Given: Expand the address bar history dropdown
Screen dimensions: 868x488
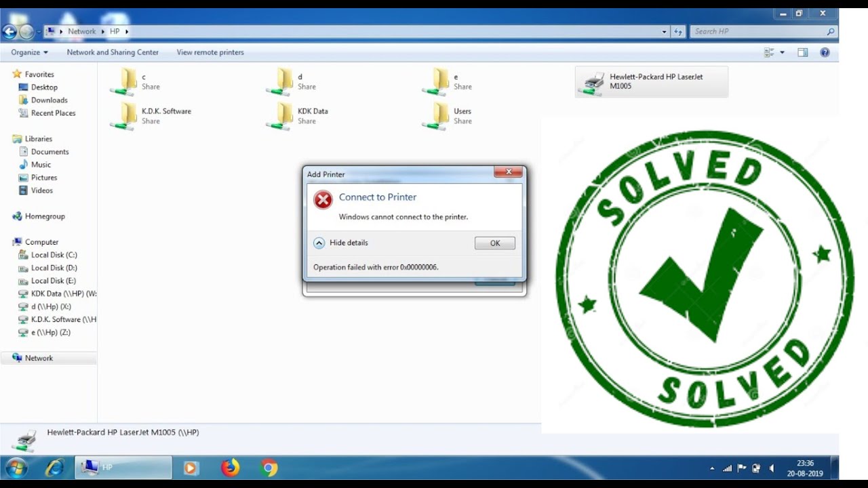Looking at the screenshot, I should point(665,31).
